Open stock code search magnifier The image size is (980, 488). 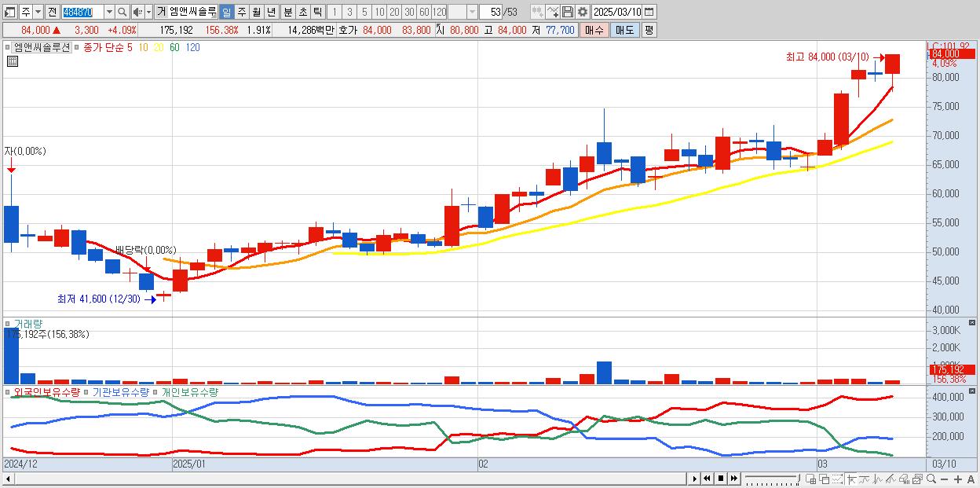tap(122, 12)
